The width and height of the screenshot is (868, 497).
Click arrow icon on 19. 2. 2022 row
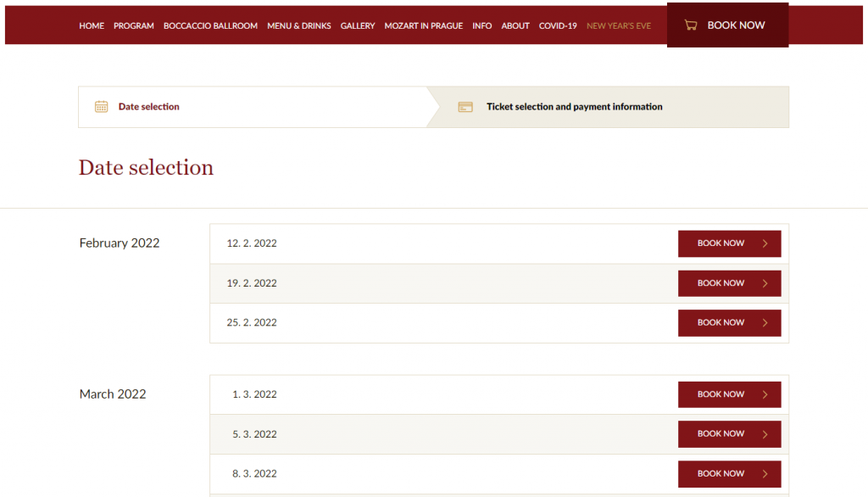tap(765, 283)
